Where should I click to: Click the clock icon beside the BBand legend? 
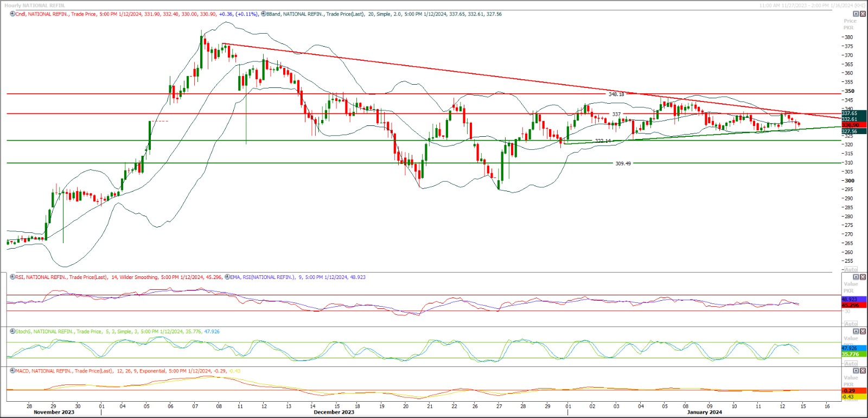click(x=264, y=14)
